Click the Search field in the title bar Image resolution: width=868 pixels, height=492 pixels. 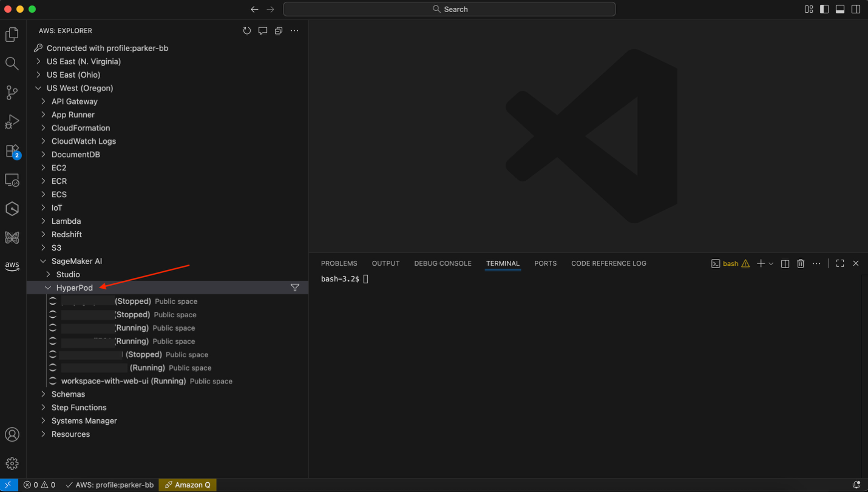(x=449, y=9)
